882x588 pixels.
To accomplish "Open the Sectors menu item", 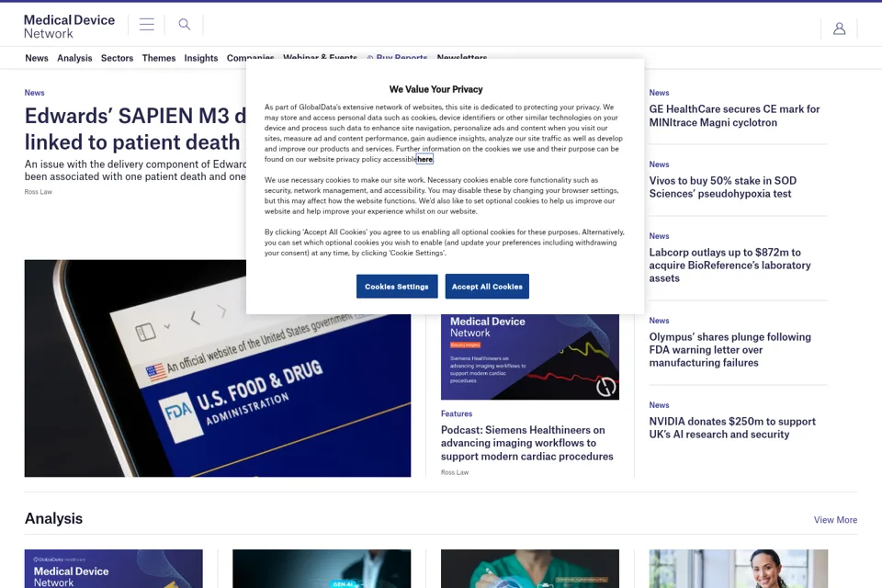I will point(117,58).
